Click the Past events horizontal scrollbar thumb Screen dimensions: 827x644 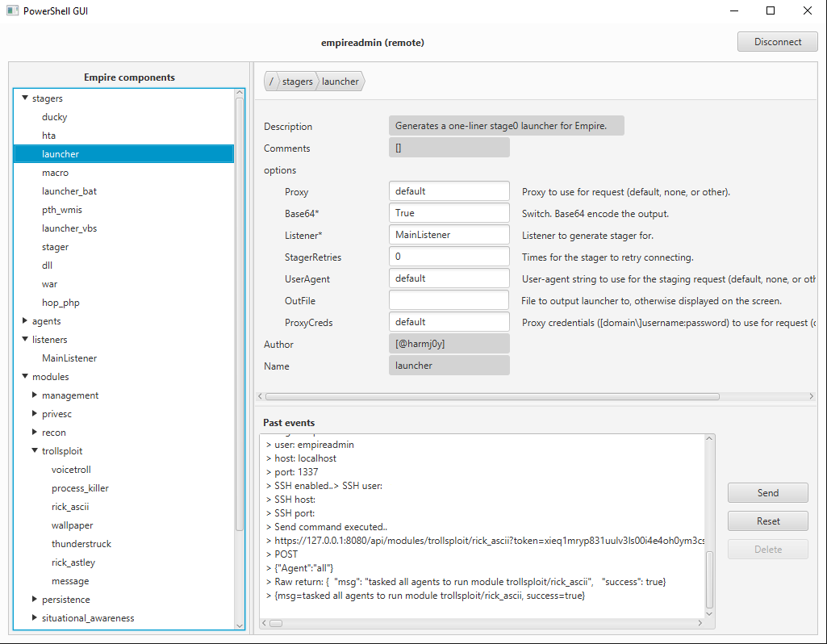[x=276, y=624]
